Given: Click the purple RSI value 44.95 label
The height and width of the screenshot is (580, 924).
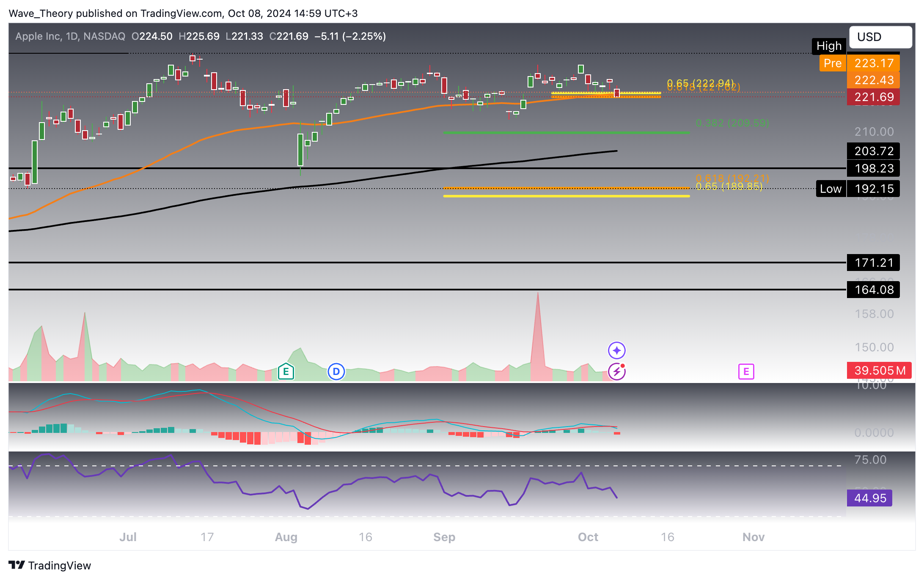Looking at the screenshot, I should [x=869, y=498].
